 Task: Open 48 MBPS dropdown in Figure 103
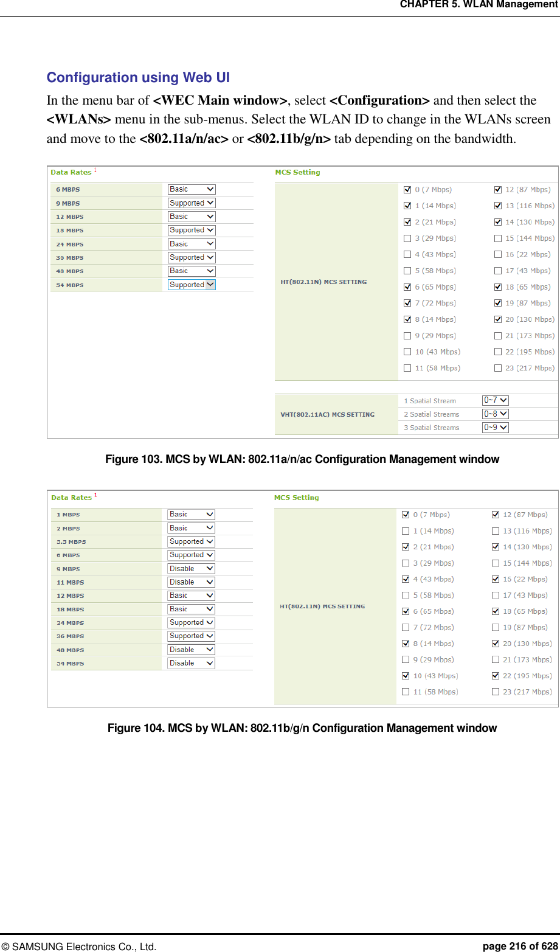point(192,271)
